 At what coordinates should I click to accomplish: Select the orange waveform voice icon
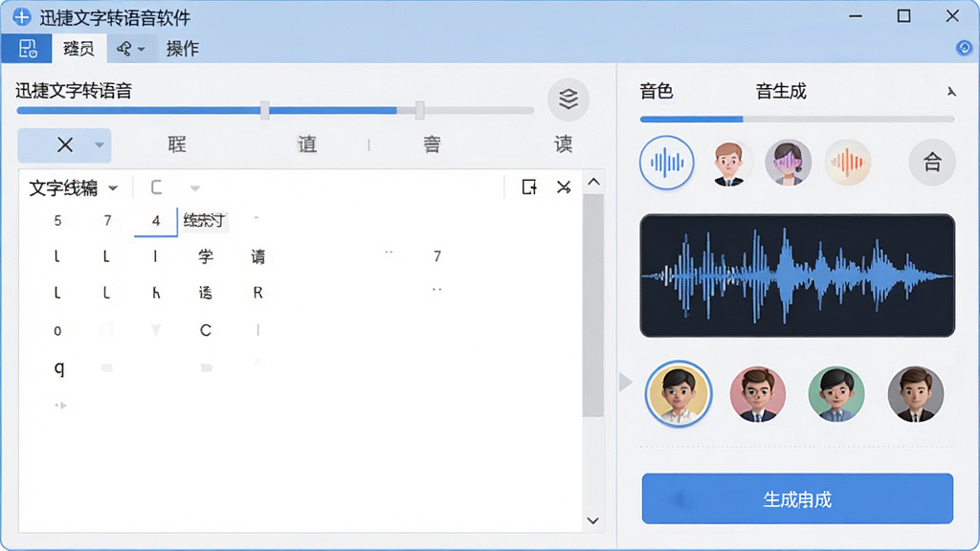click(x=848, y=163)
